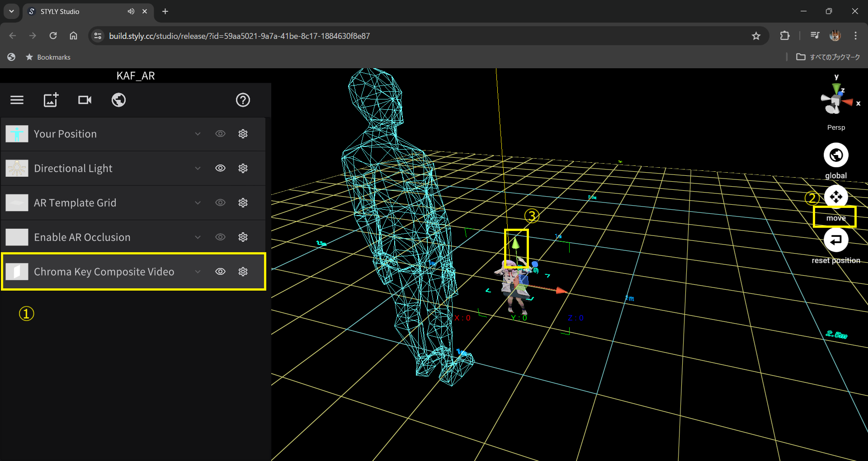Click the Directional Light thumbnail
This screenshot has height=461, width=868.
pyautogui.click(x=17, y=168)
